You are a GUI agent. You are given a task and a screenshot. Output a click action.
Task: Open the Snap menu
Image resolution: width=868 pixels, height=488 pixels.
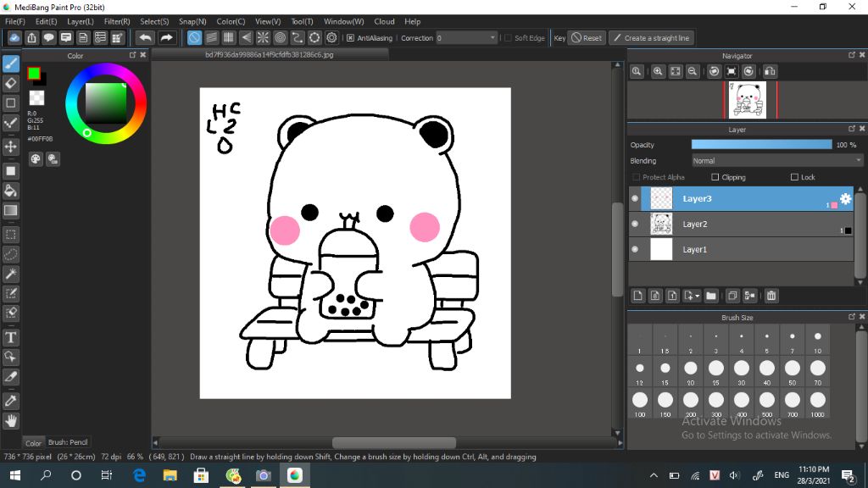tap(192, 21)
